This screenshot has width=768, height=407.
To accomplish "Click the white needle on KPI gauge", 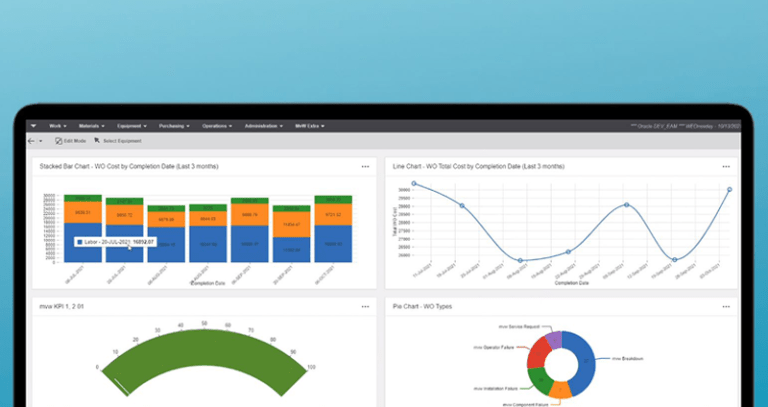I will click(121, 386).
